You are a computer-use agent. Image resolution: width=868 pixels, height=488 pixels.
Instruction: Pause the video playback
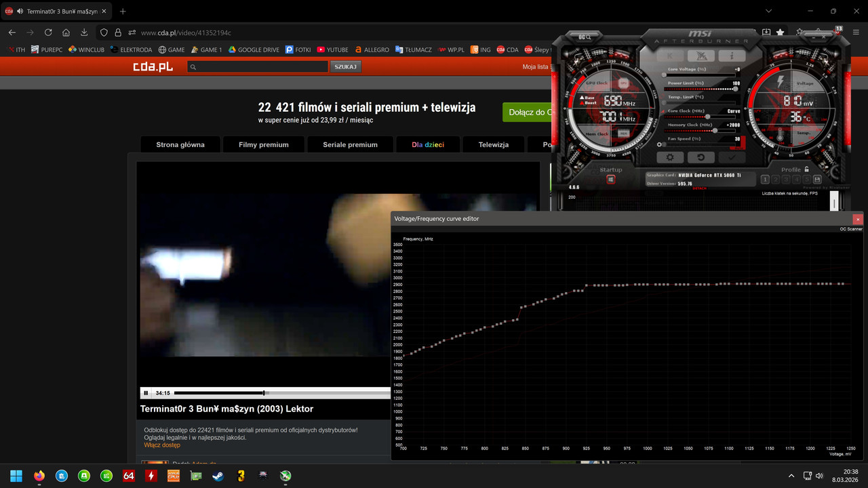coord(146,393)
